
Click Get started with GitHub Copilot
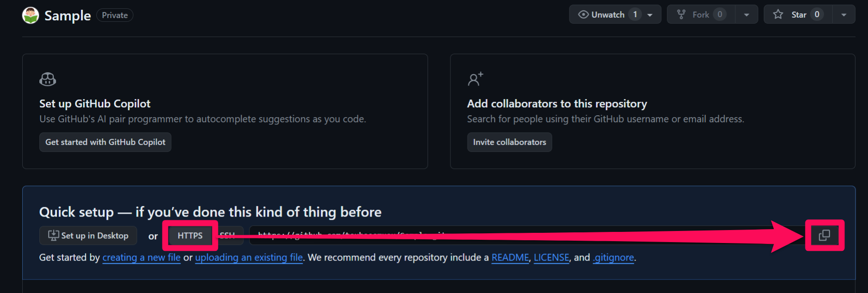(105, 142)
